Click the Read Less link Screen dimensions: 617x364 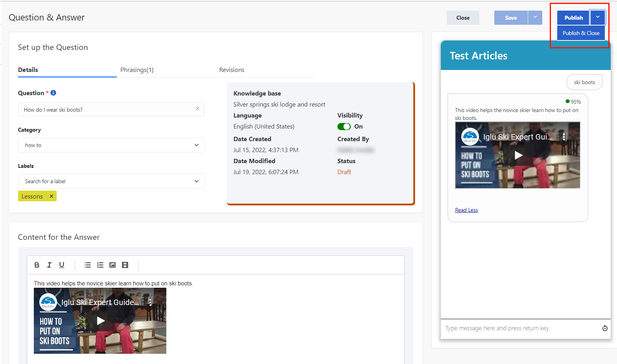[466, 210]
